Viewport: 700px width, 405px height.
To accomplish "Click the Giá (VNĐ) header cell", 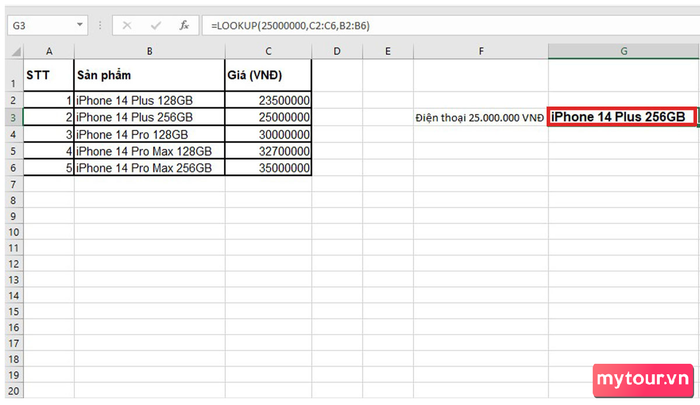I will pos(268,75).
